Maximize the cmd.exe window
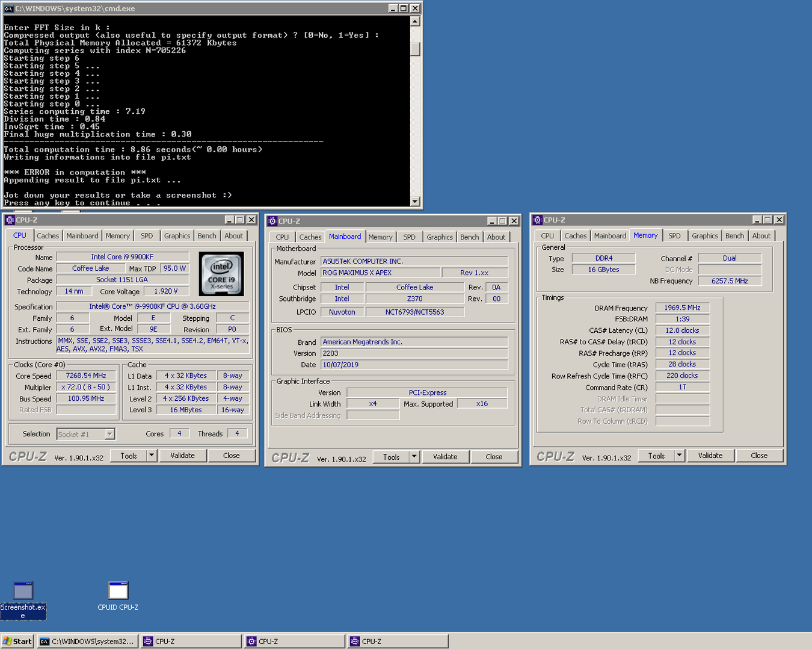This screenshot has width=812, height=650. pos(404,8)
